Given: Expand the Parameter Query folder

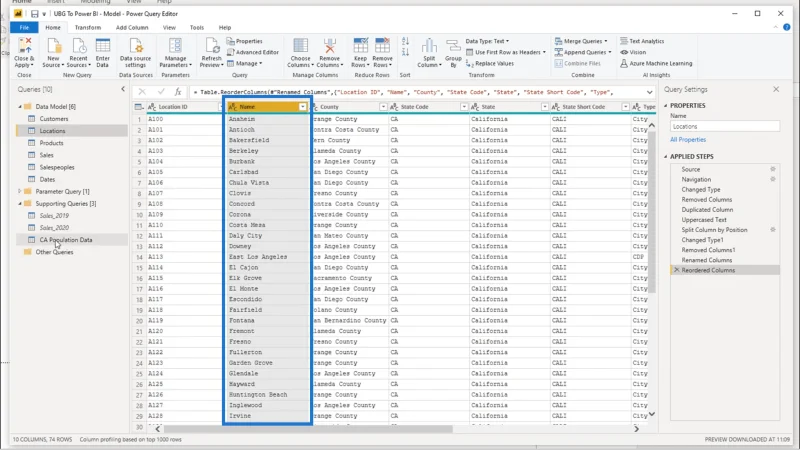Looking at the screenshot, I should coord(20,191).
